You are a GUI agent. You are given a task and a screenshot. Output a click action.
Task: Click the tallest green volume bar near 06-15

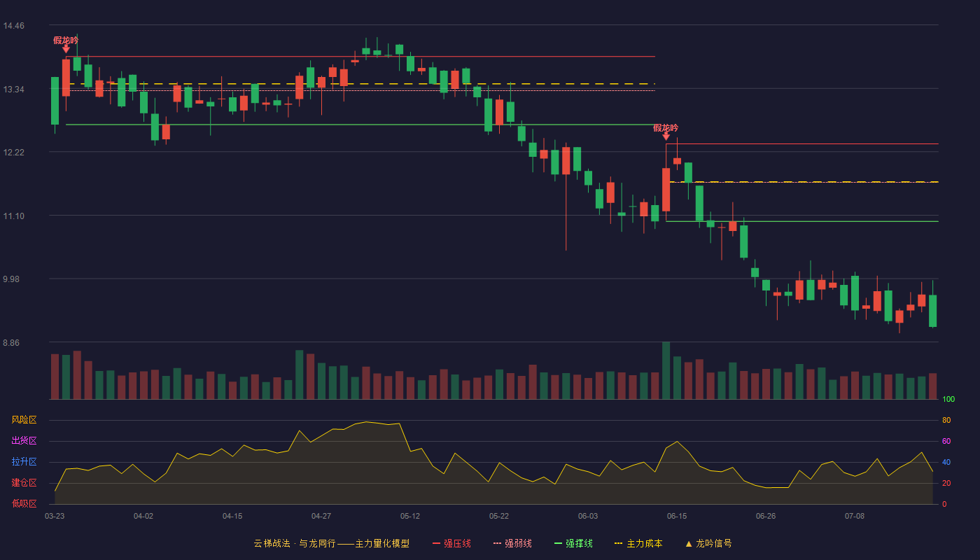(666, 370)
